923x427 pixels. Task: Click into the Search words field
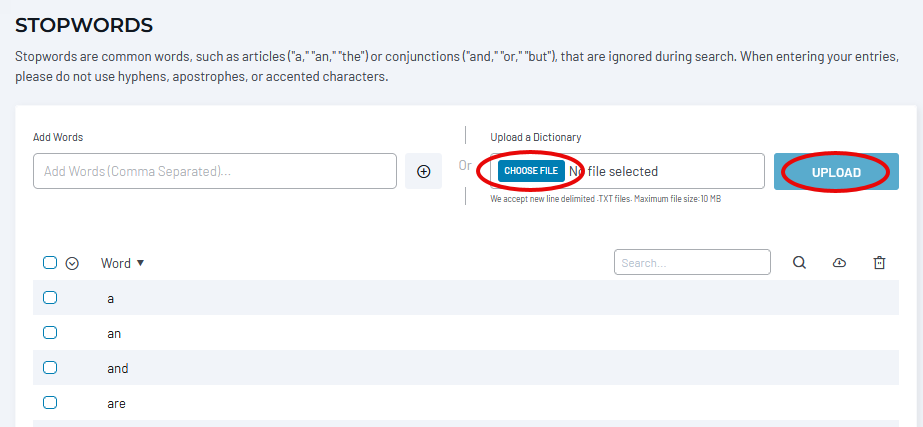pos(692,262)
